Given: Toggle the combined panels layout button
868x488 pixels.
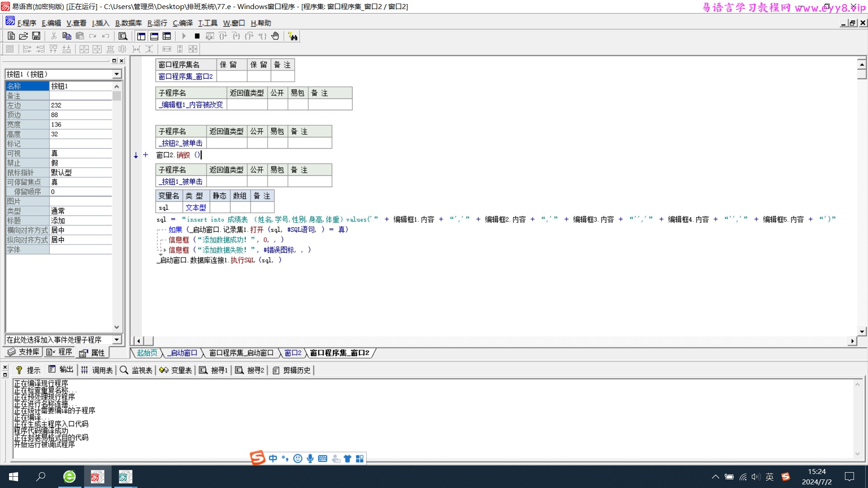Looking at the screenshot, I should [167, 36].
